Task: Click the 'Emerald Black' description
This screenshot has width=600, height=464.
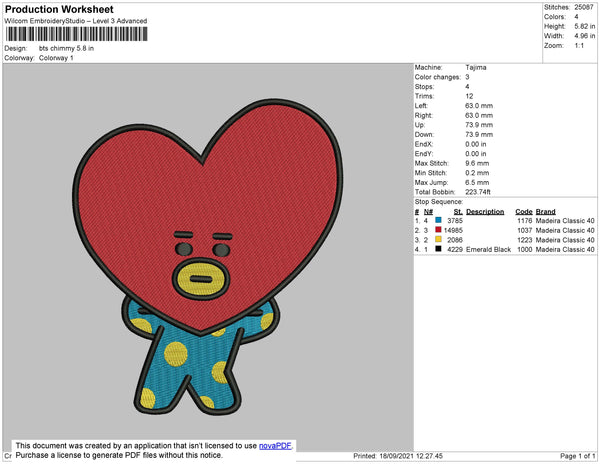Action: pyautogui.click(x=488, y=249)
